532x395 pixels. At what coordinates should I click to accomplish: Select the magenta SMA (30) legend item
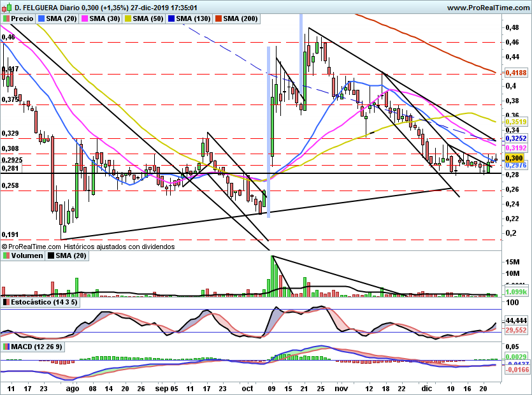point(103,19)
